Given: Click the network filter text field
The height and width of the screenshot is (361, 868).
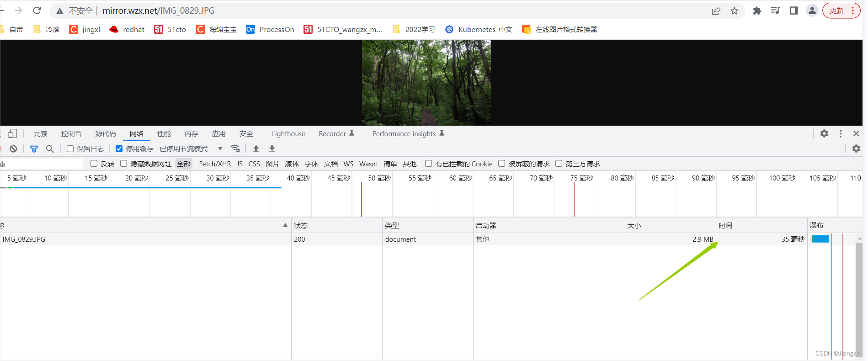Looking at the screenshot, I should click(42, 164).
